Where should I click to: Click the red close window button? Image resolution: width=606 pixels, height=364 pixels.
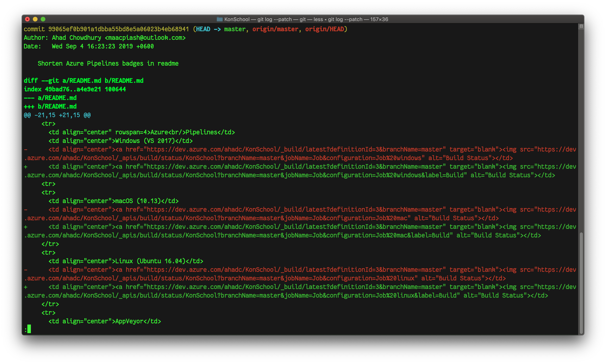click(x=28, y=19)
